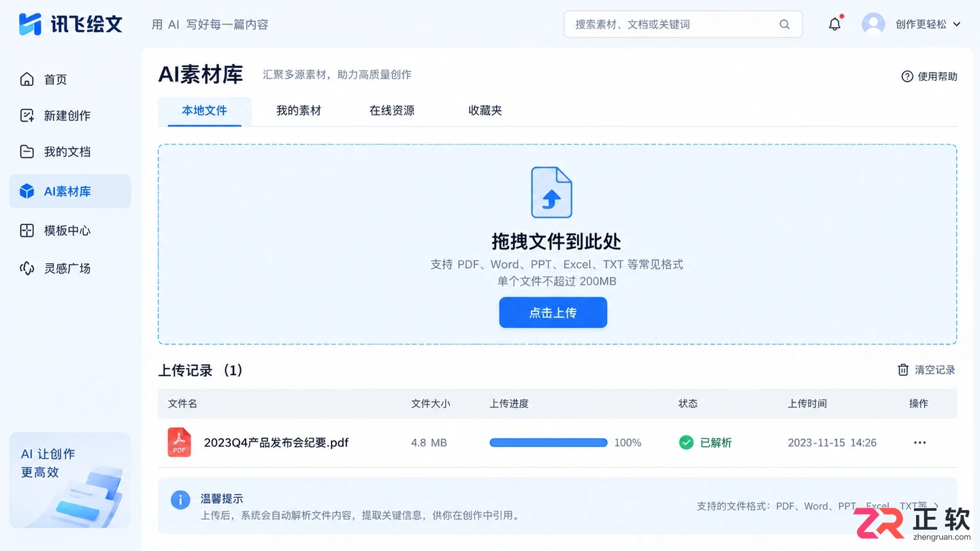
Task: Open the notification bell
Action: 835,24
